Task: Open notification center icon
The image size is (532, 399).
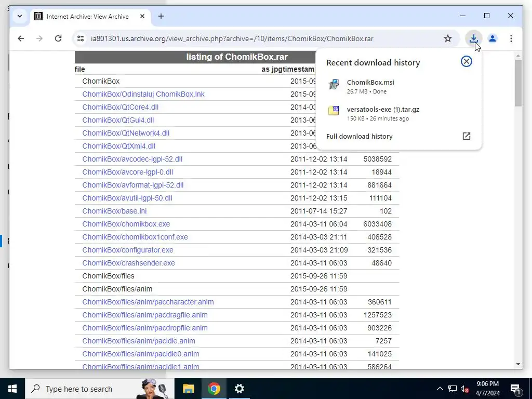Action: (515, 389)
